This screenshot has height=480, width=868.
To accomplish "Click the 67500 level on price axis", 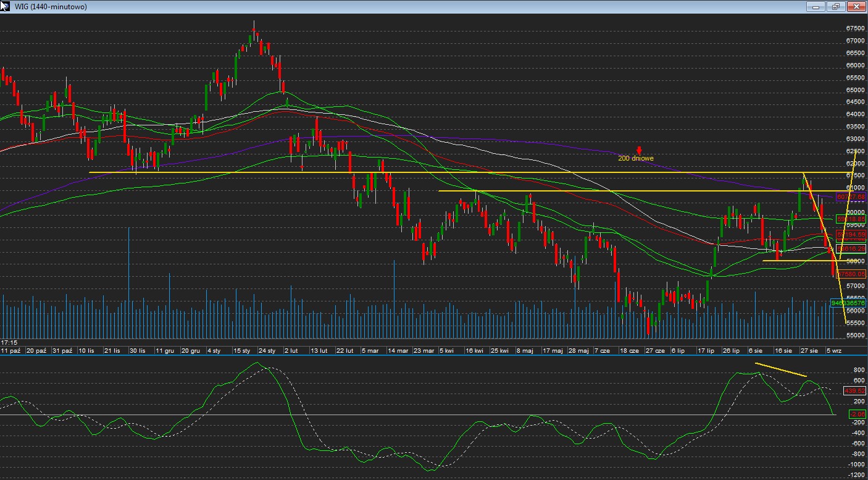I will [855, 28].
